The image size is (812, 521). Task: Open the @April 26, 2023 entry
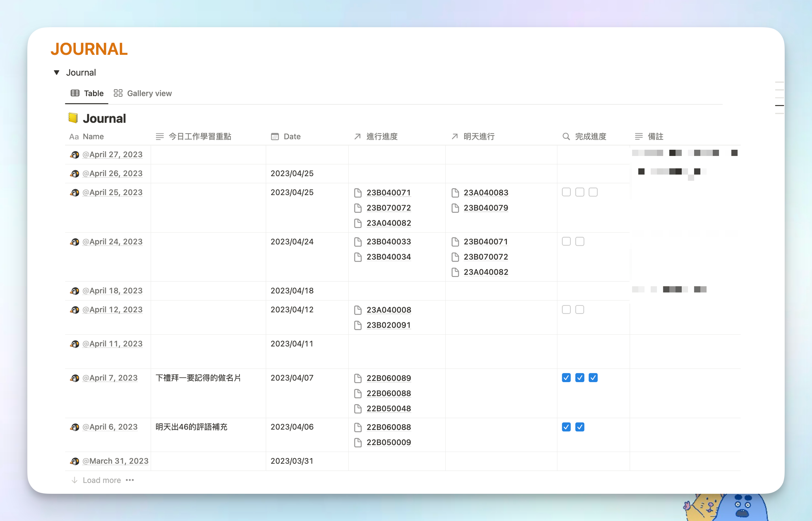[112, 173]
